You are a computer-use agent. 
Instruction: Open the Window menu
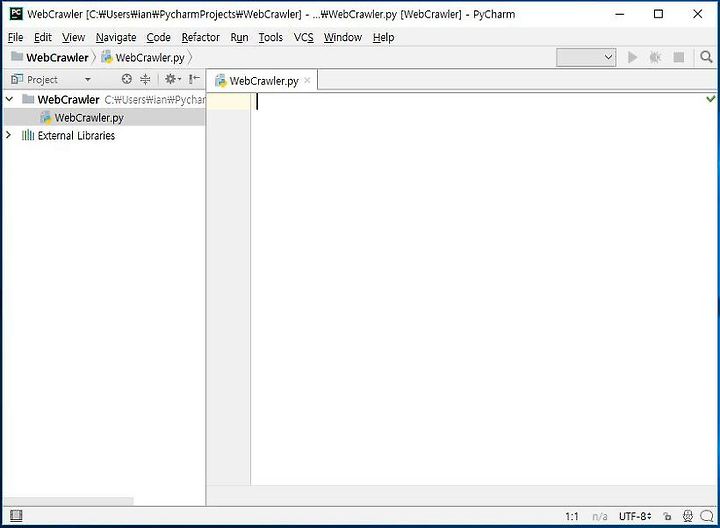click(343, 37)
